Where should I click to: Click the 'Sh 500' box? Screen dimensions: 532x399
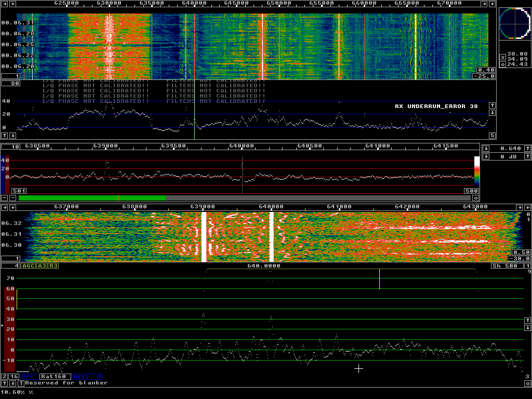[507, 265]
